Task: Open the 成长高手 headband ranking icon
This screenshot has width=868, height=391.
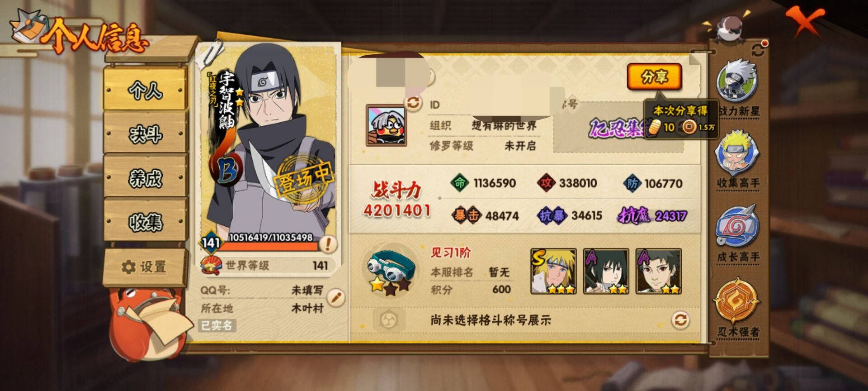Action: (737, 226)
